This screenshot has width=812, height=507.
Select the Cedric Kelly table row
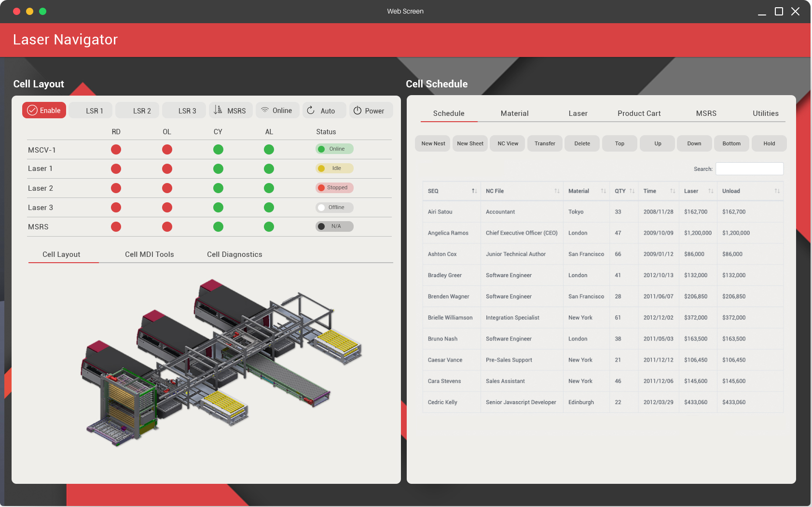pos(603,402)
